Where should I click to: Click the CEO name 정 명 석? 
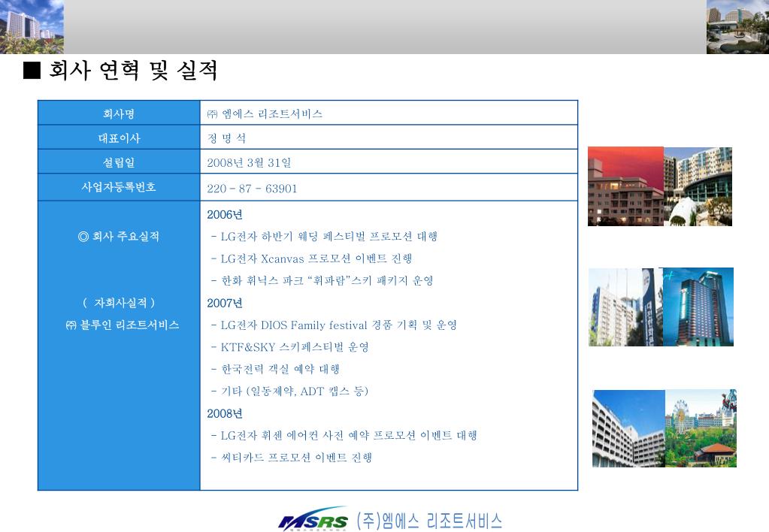click(226, 138)
